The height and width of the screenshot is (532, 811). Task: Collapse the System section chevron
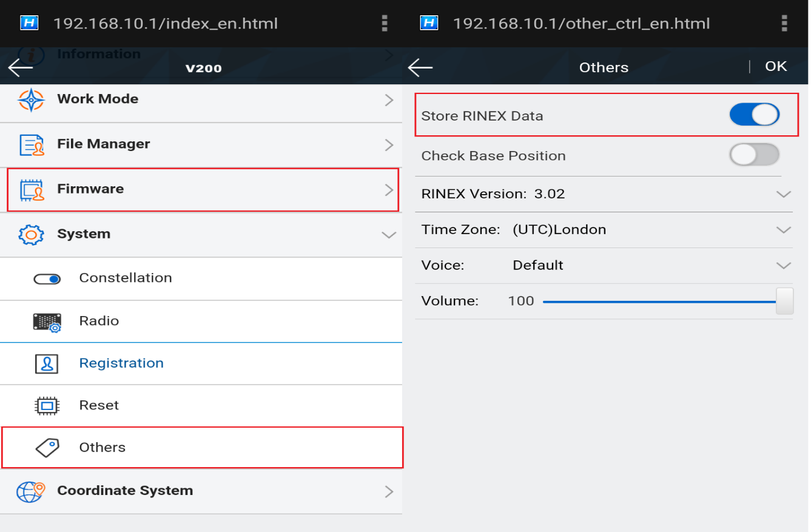coord(389,235)
